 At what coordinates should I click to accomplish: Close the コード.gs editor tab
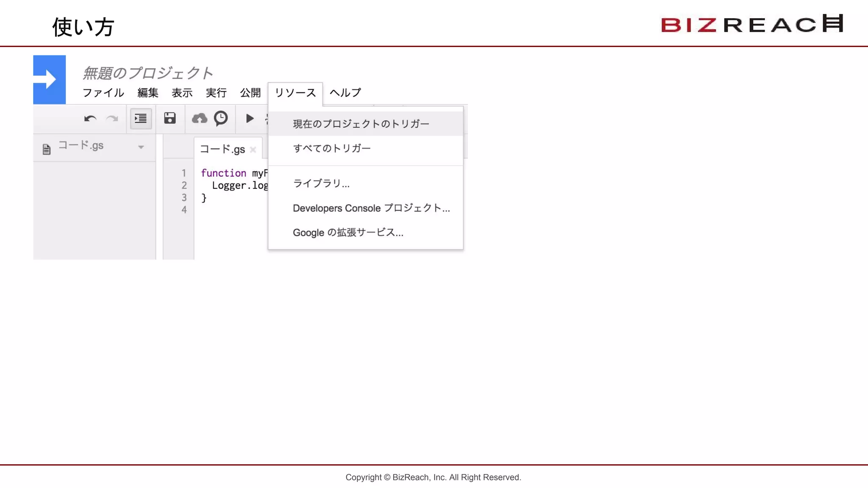tap(253, 150)
